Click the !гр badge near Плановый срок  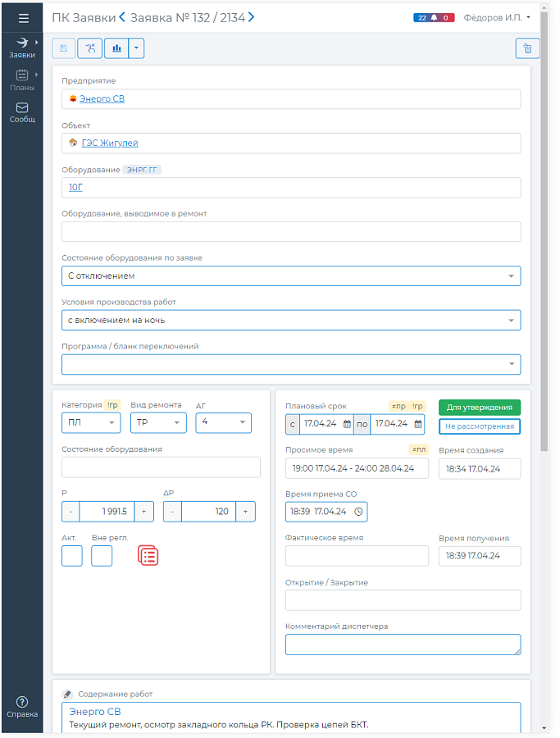417,406
